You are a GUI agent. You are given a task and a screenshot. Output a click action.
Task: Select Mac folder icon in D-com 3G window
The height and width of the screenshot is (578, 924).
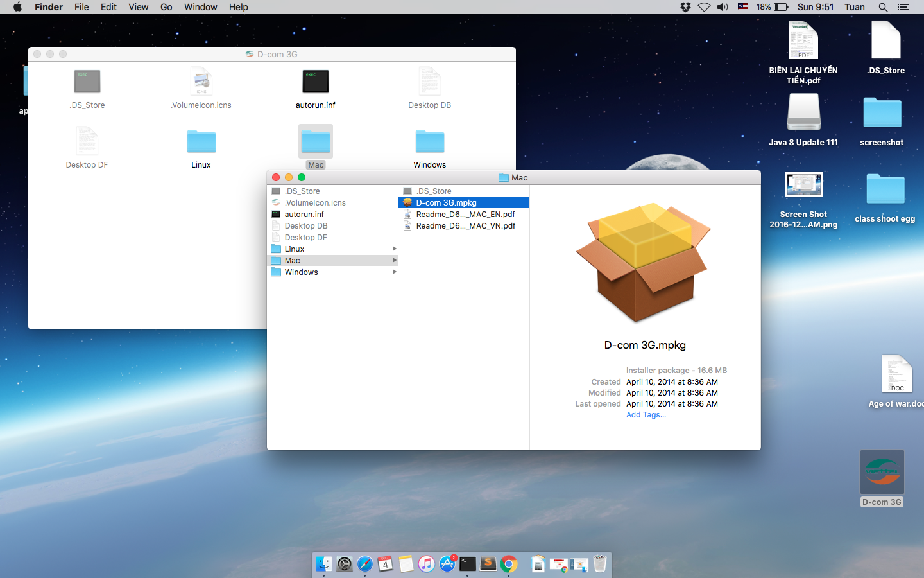click(x=316, y=141)
